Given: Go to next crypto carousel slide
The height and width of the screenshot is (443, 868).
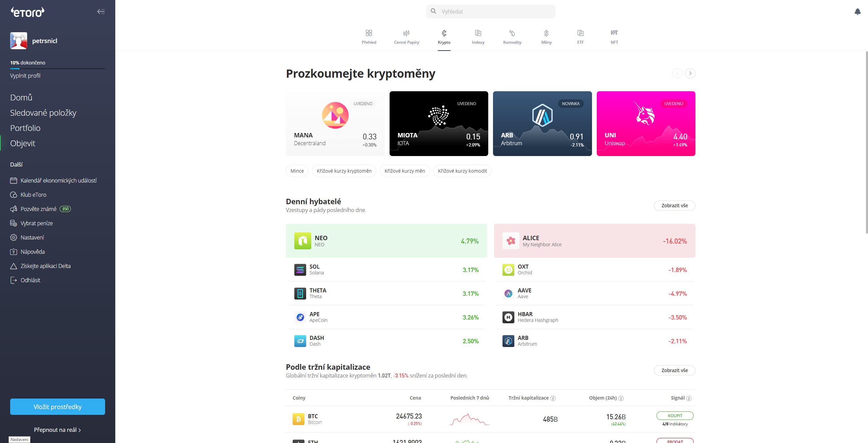Looking at the screenshot, I should click(690, 73).
